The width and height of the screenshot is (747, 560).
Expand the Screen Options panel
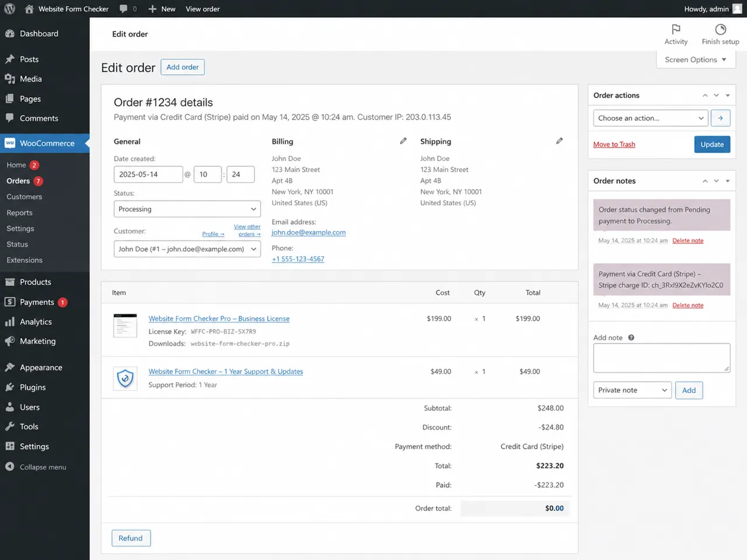coord(696,60)
